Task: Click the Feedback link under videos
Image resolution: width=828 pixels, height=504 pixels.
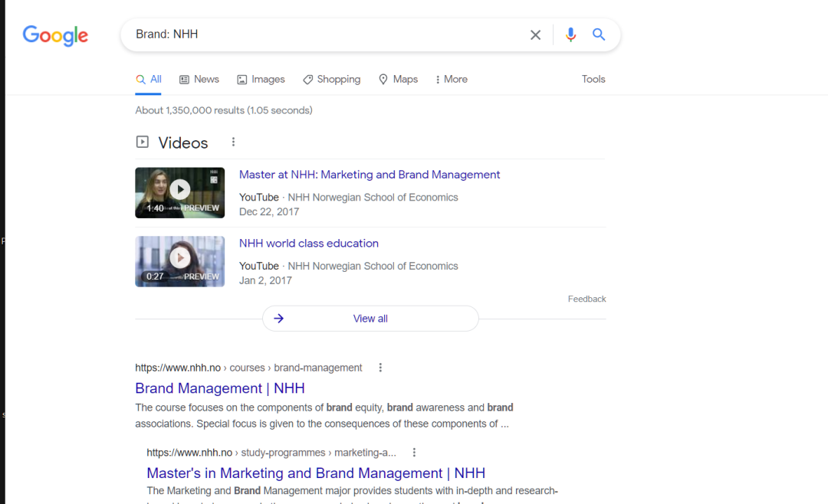Action: [586, 299]
